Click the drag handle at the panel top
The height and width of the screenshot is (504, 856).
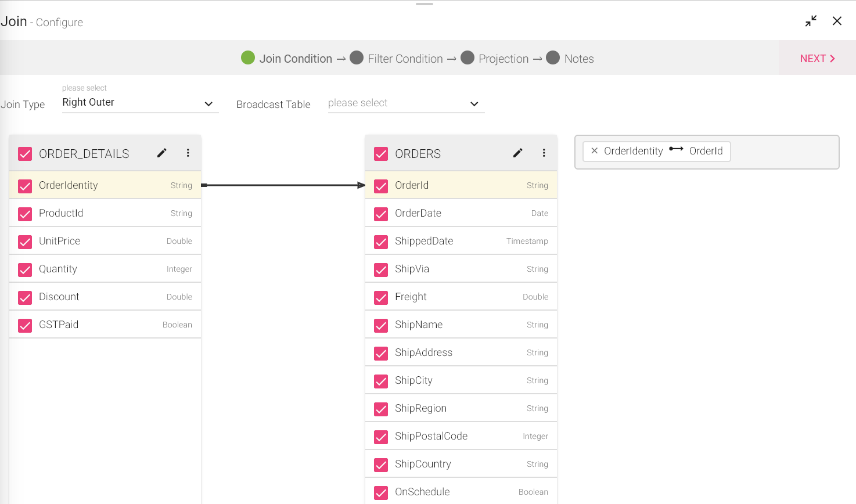click(x=425, y=4)
